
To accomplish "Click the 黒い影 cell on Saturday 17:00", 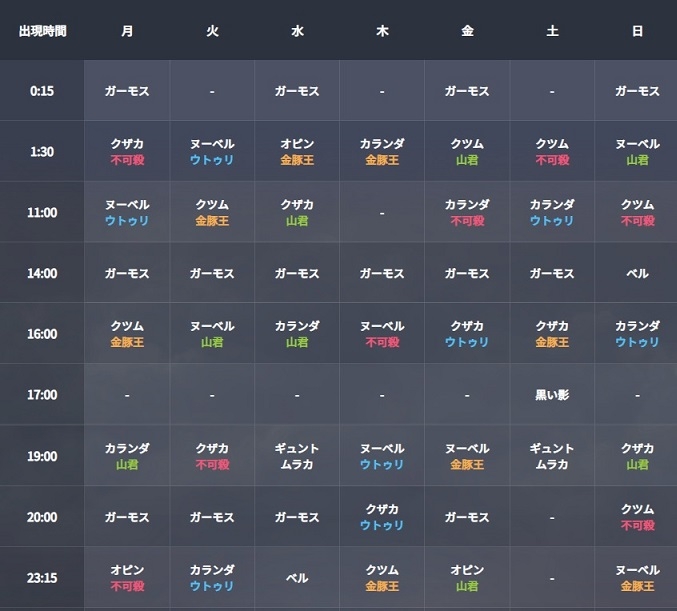I will point(552,395).
